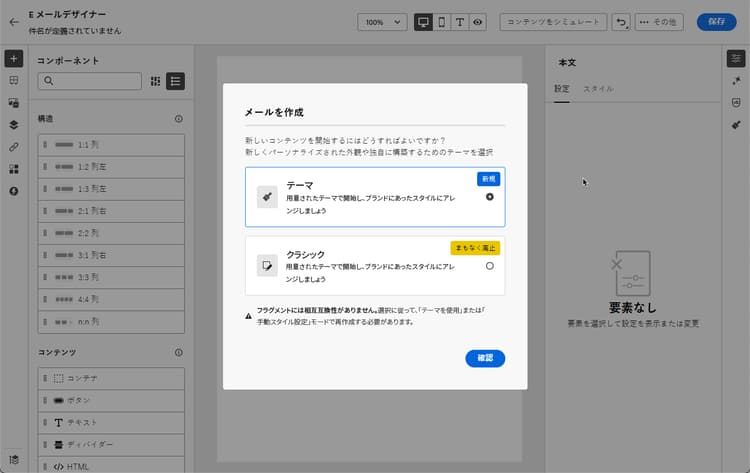Select the 3:3 列 structure row
Image resolution: width=750 pixels, height=473 pixels.
click(111, 277)
